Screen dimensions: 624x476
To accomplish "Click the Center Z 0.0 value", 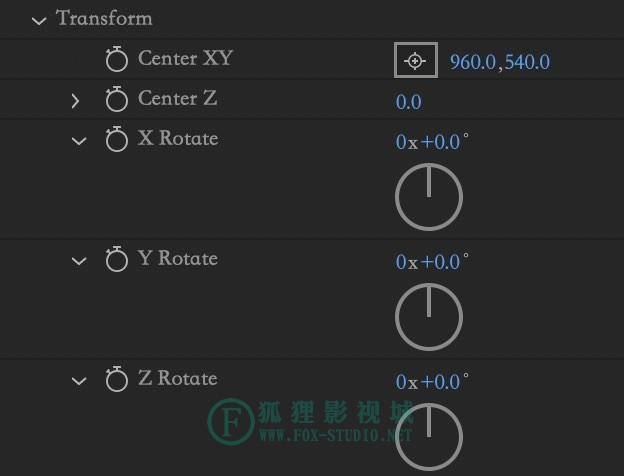I will tap(409, 102).
